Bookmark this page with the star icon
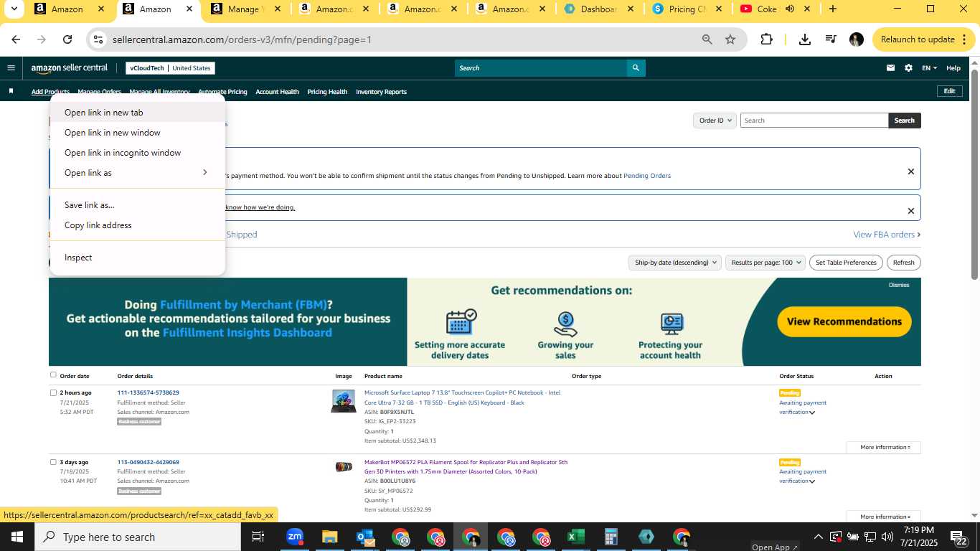 click(730, 39)
